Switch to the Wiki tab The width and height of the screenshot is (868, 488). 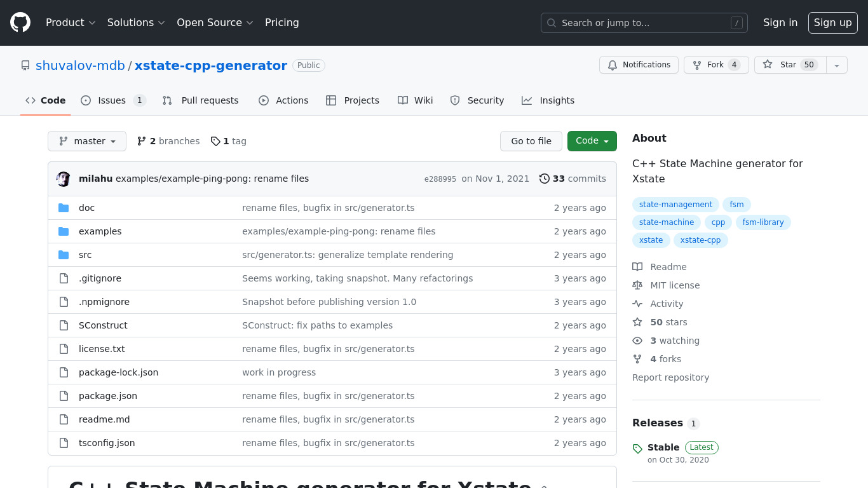(x=416, y=100)
